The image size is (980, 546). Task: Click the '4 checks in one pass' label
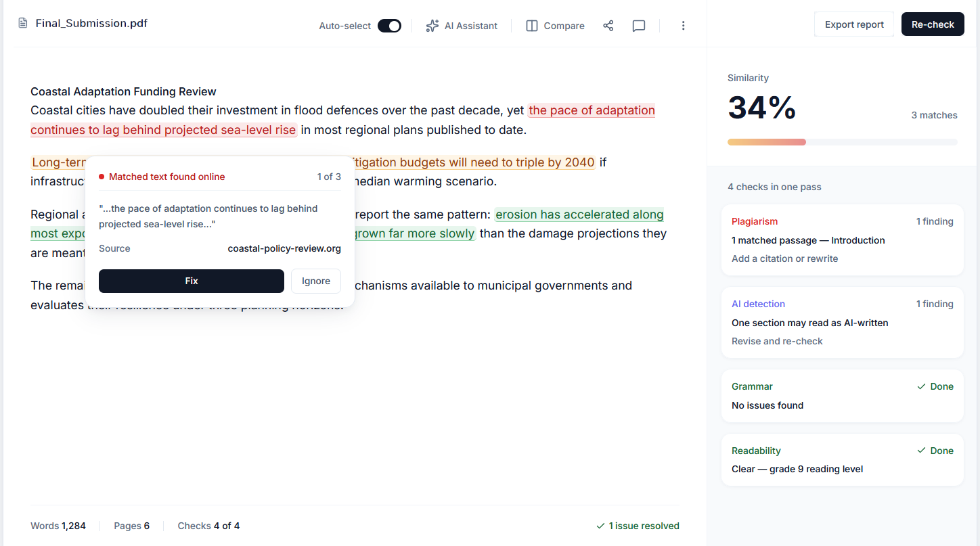[x=774, y=187]
